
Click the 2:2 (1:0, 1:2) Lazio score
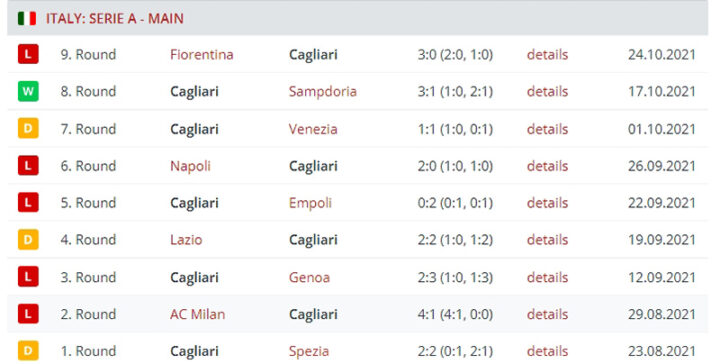(455, 240)
